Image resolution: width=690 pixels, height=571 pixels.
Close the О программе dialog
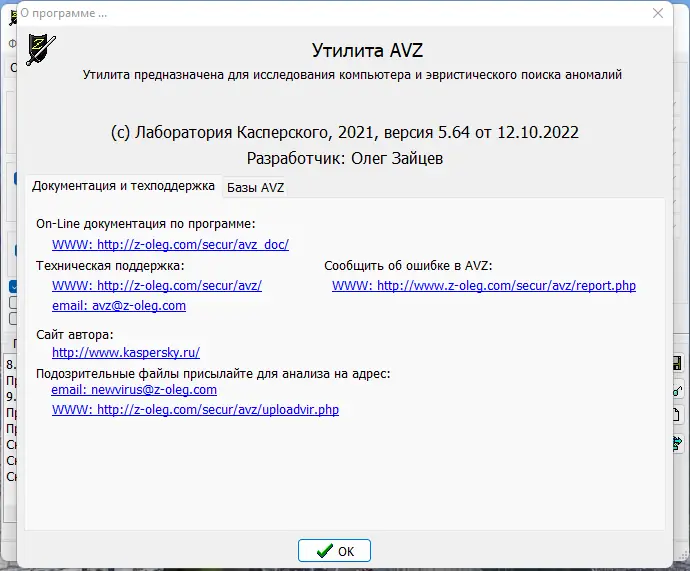coord(658,13)
